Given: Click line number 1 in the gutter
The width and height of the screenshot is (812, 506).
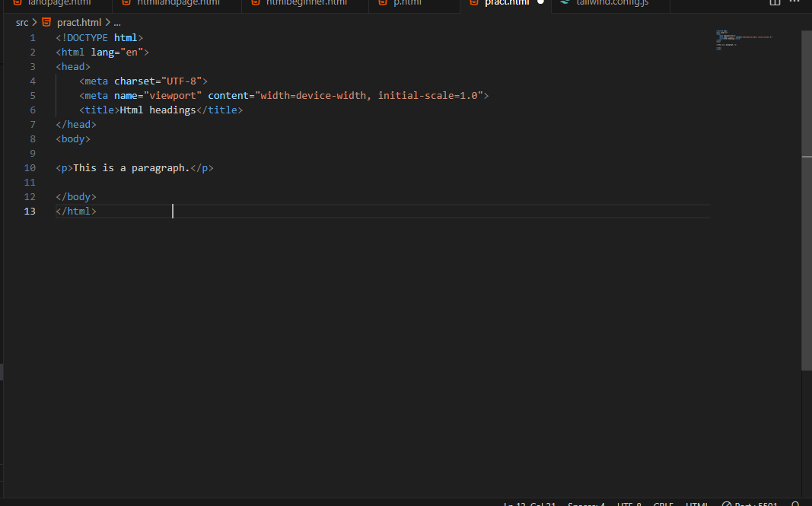Looking at the screenshot, I should [33, 38].
